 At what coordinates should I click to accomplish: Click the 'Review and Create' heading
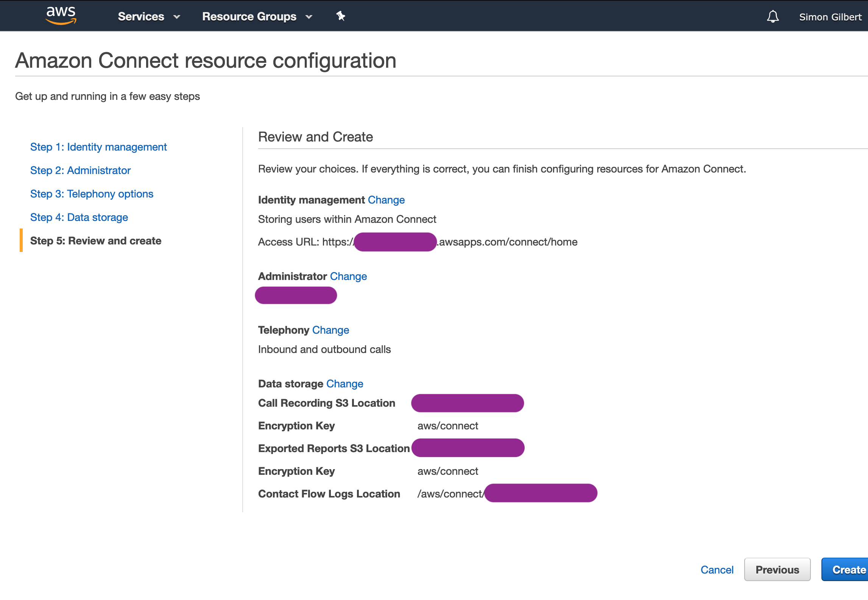[315, 137]
